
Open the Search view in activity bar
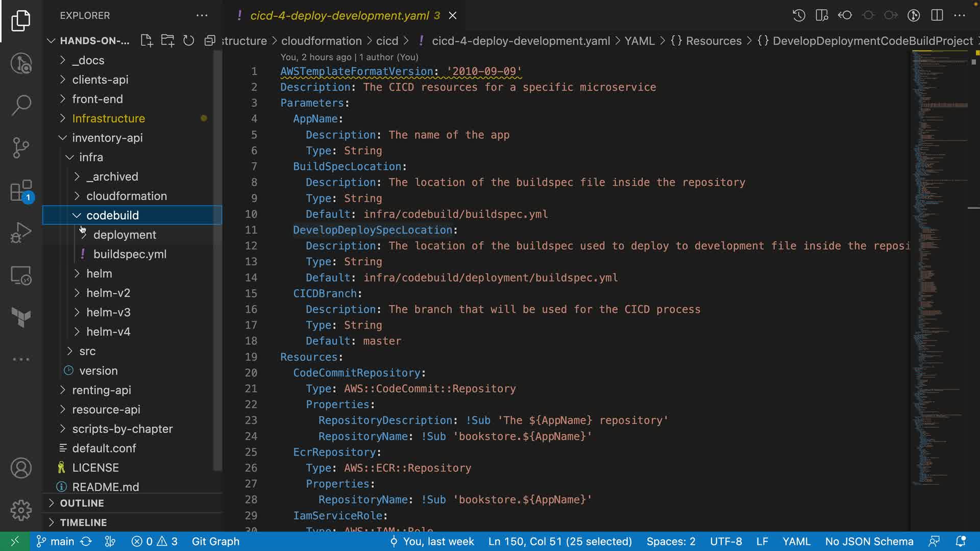[21, 105]
